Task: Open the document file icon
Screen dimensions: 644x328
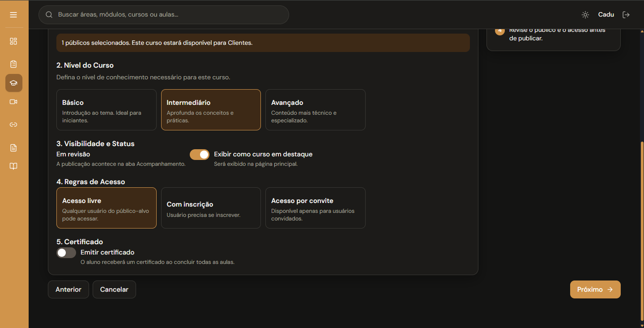Action: coord(13,148)
